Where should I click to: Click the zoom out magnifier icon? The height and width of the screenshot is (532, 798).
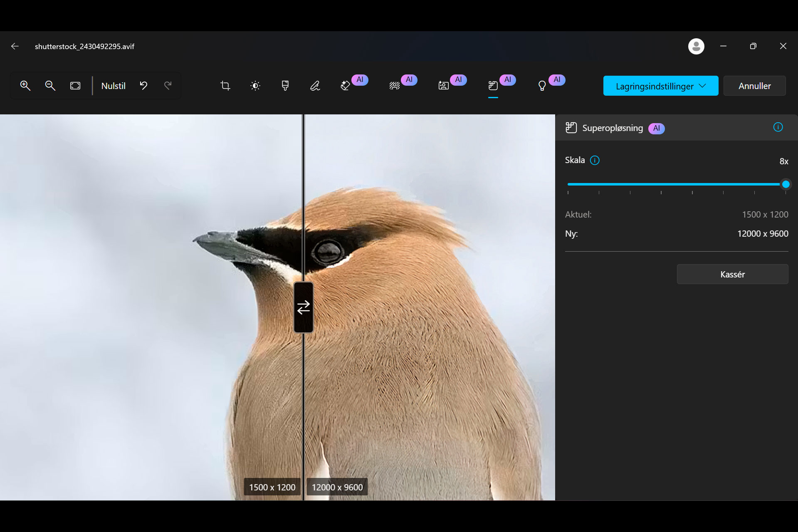(x=50, y=86)
